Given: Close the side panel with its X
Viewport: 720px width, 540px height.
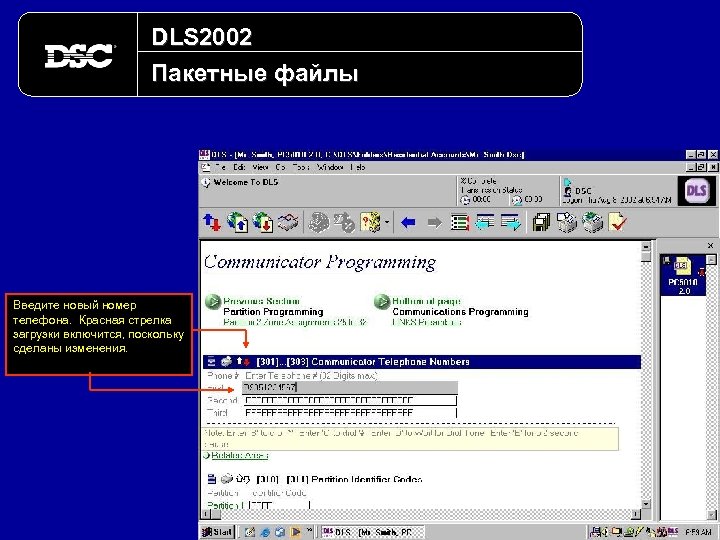Looking at the screenshot, I should 710,246.
